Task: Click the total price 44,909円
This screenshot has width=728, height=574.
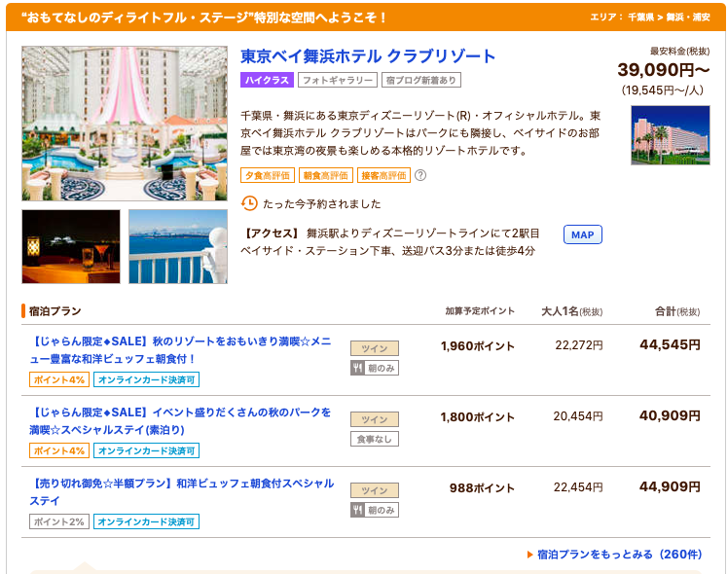Action: pyautogui.click(x=670, y=487)
